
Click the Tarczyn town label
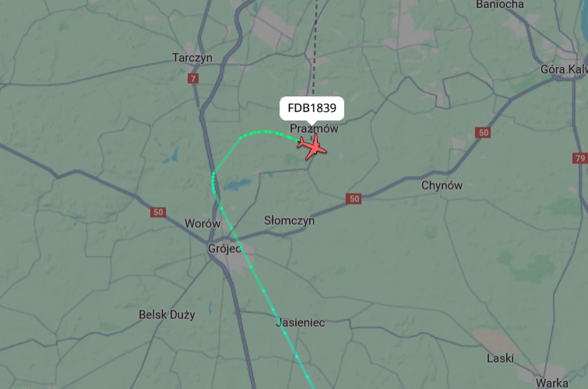(192, 58)
